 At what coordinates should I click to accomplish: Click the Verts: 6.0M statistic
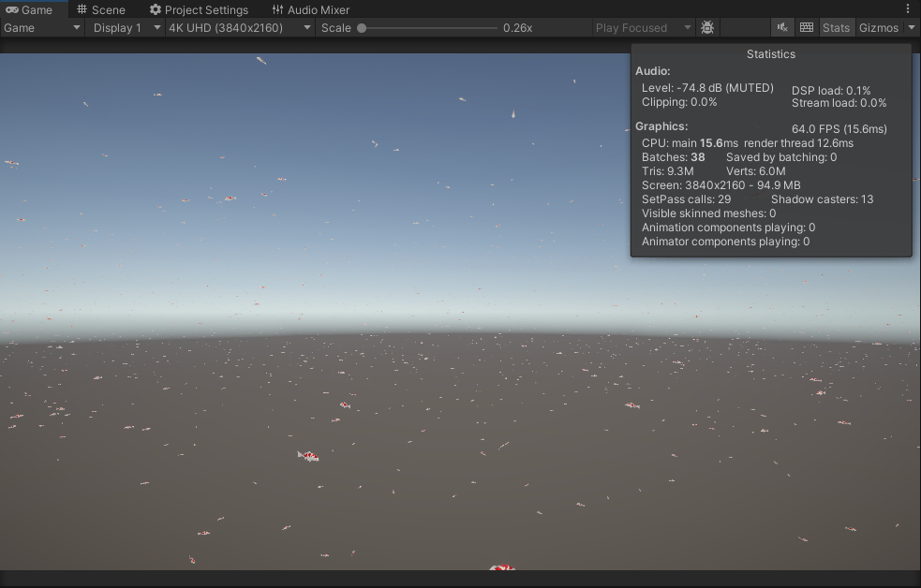756,171
